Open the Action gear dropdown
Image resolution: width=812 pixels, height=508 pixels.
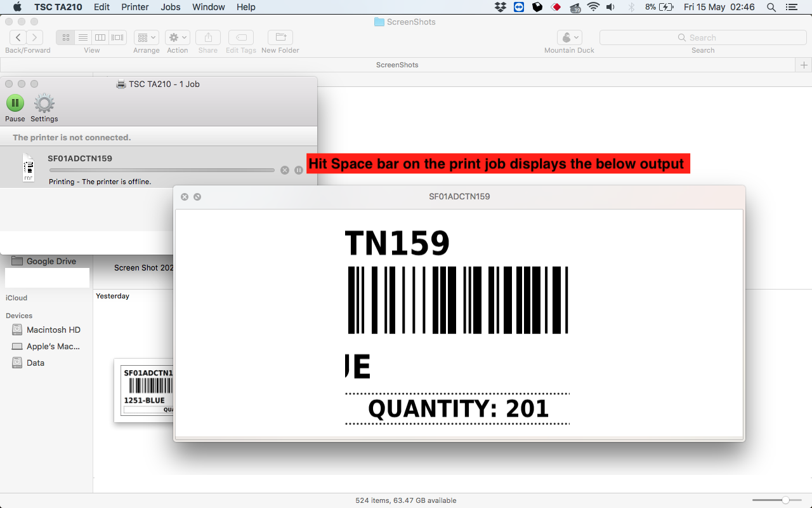pos(177,37)
